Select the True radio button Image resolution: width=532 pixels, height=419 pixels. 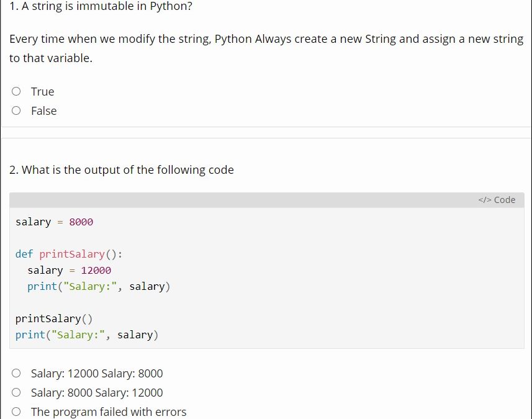click(x=17, y=92)
